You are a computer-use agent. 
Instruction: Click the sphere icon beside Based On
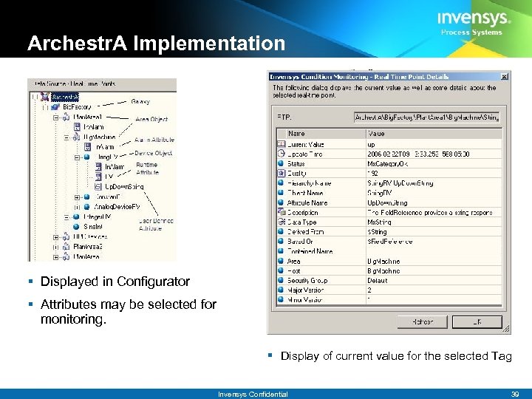[x=281, y=241]
